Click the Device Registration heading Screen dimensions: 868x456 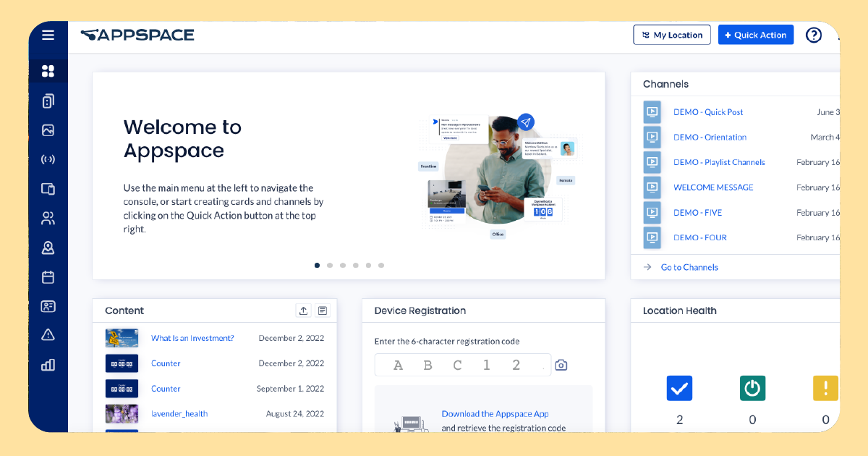420,311
